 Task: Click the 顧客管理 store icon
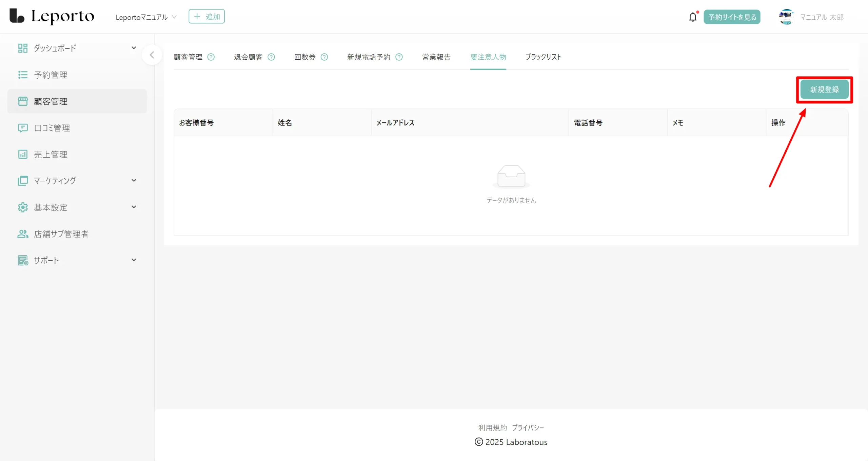(23, 101)
